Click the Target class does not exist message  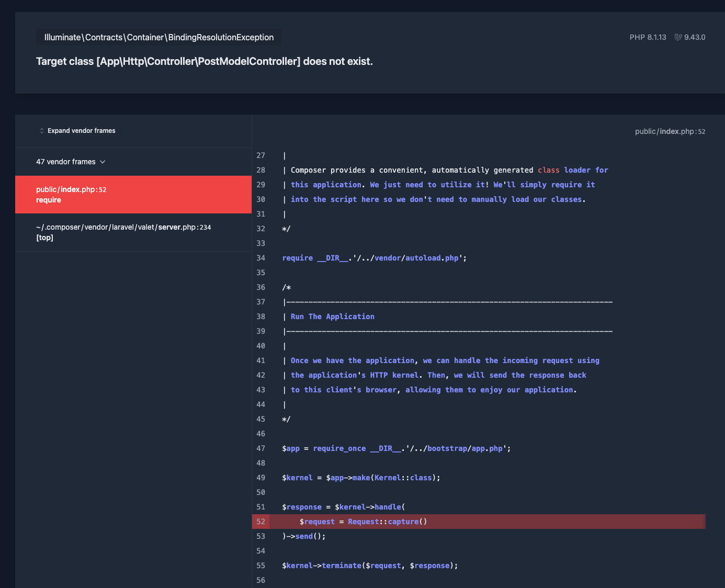point(205,61)
